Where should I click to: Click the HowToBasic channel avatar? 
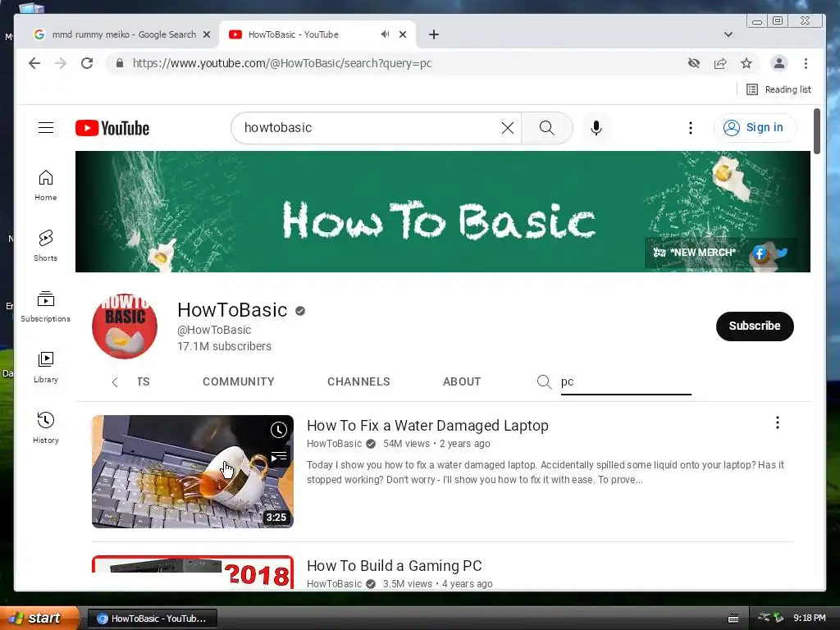point(125,326)
